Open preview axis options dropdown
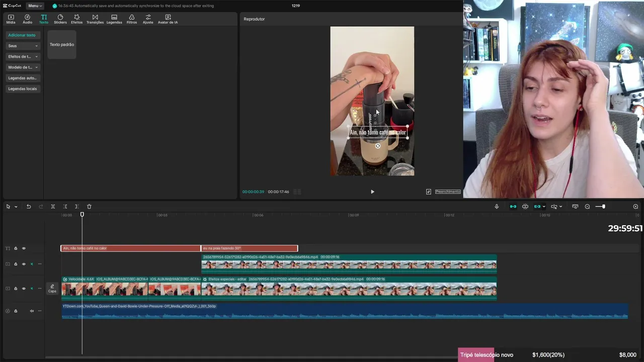Viewport: 644px width, 362px height. (560, 207)
